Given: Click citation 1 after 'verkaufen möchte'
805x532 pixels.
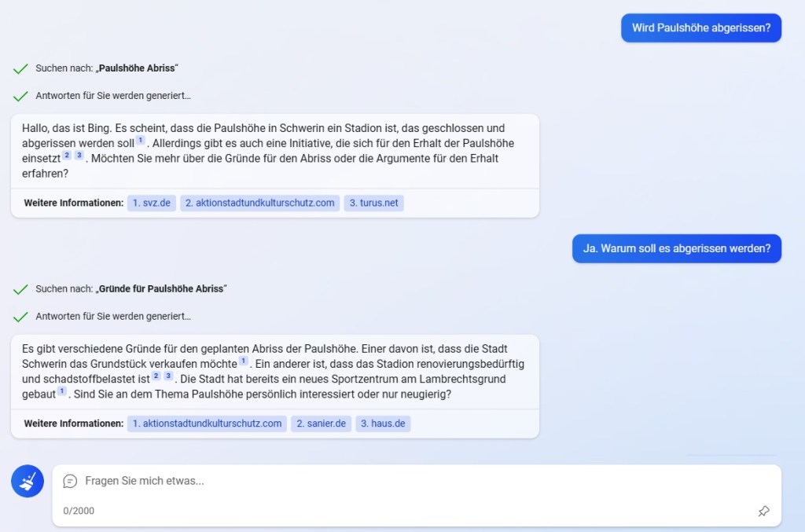Looking at the screenshot, I should click(244, 361).
